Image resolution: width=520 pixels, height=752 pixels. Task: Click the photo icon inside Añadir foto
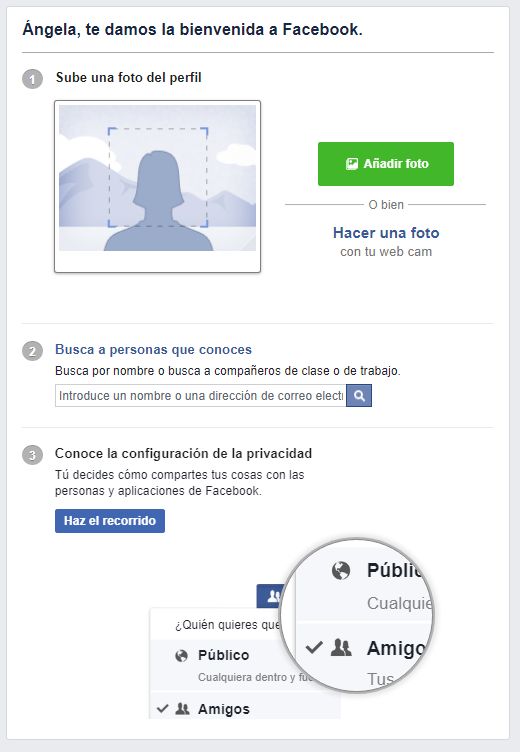pyautogui.click(x=352, y=164)
